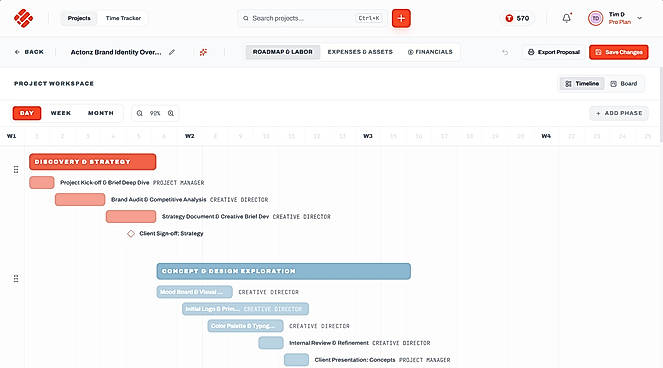Click the Tim D user avatar
The height and width of the screenshot is (368, 663).
click(x=595, y=18)
